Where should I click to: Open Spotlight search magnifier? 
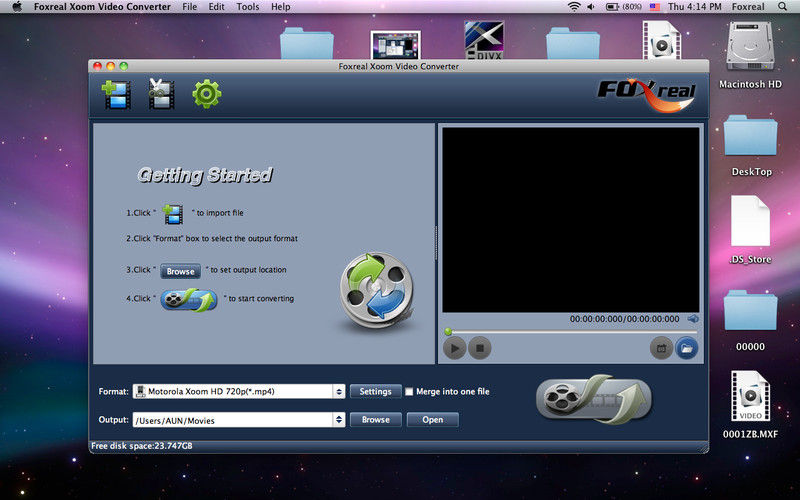click(782, 7)
